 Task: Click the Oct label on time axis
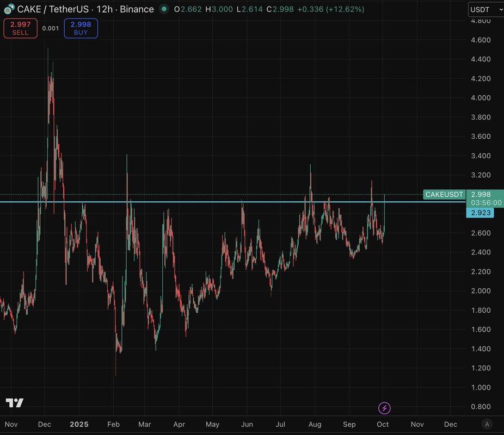point(383,424)
